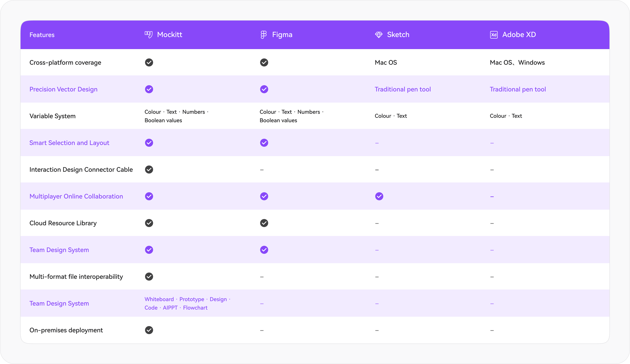Click Figma's Precision Vector Design checkmark

tap(264, 89)
